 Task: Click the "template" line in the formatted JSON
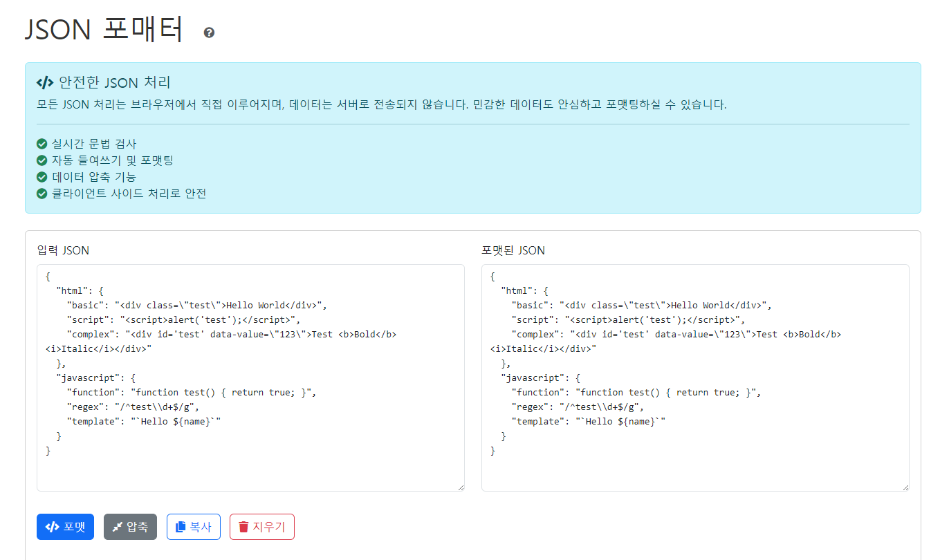pos(589,421)
